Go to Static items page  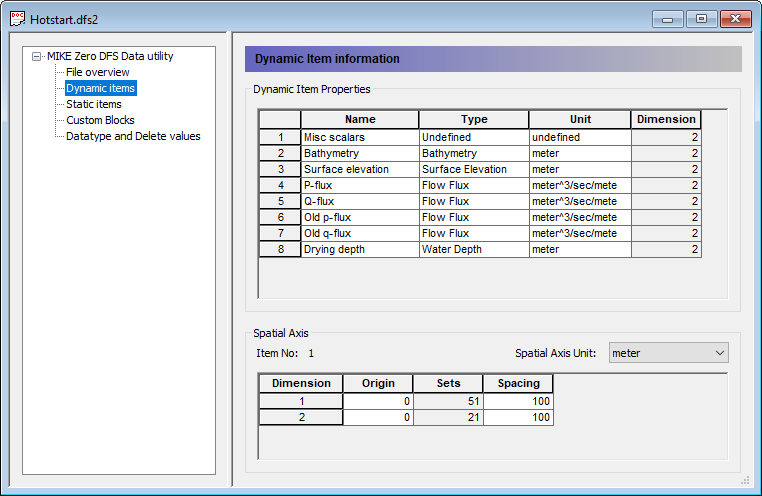(x=93, y=104)
